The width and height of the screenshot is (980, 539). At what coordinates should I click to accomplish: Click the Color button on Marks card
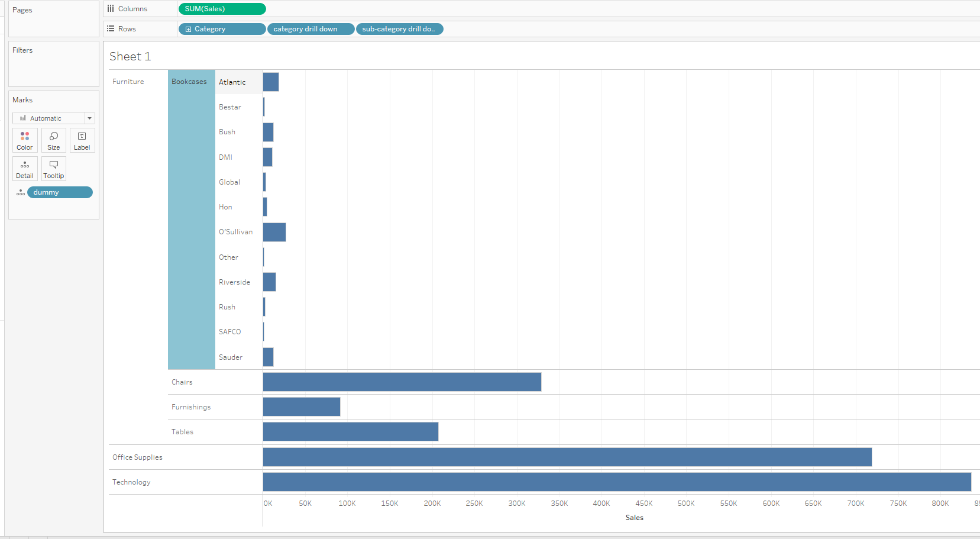(25, 141)
